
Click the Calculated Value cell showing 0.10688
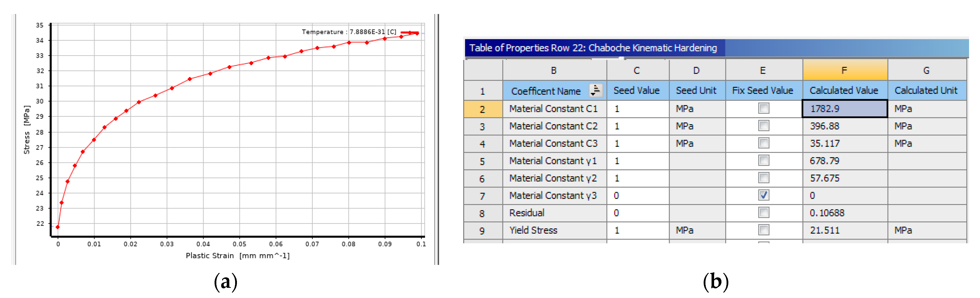(x=845, y=213)
